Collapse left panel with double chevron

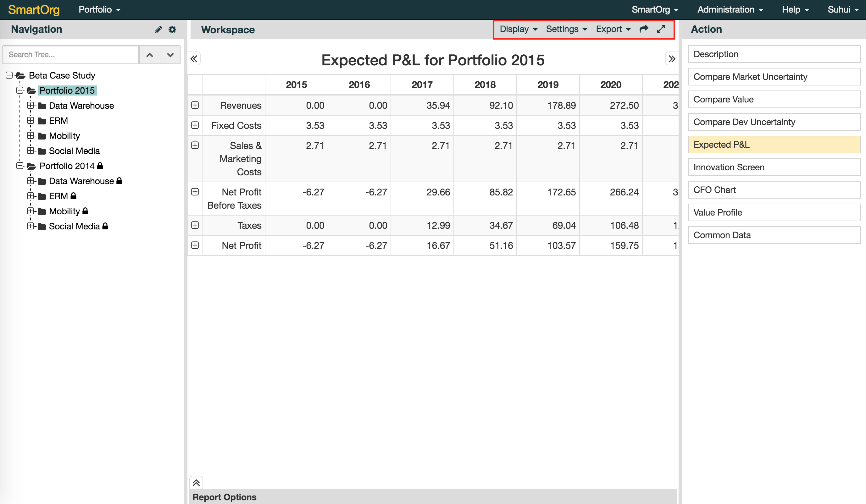(194, 59)
